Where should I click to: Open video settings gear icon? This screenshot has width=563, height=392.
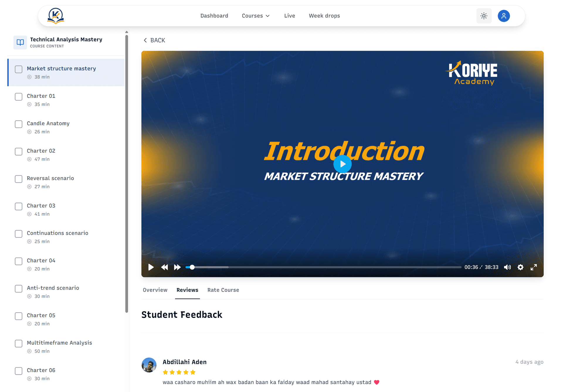click(520, 267)
